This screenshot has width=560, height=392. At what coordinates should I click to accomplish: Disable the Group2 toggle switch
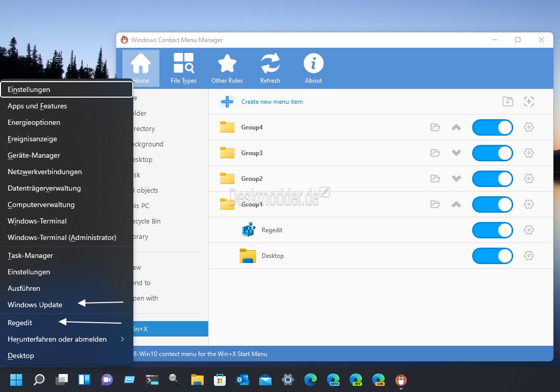tap(493, 179)
